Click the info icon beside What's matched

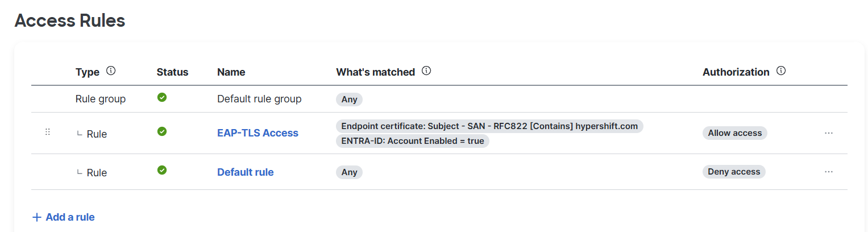coord(426,72)
